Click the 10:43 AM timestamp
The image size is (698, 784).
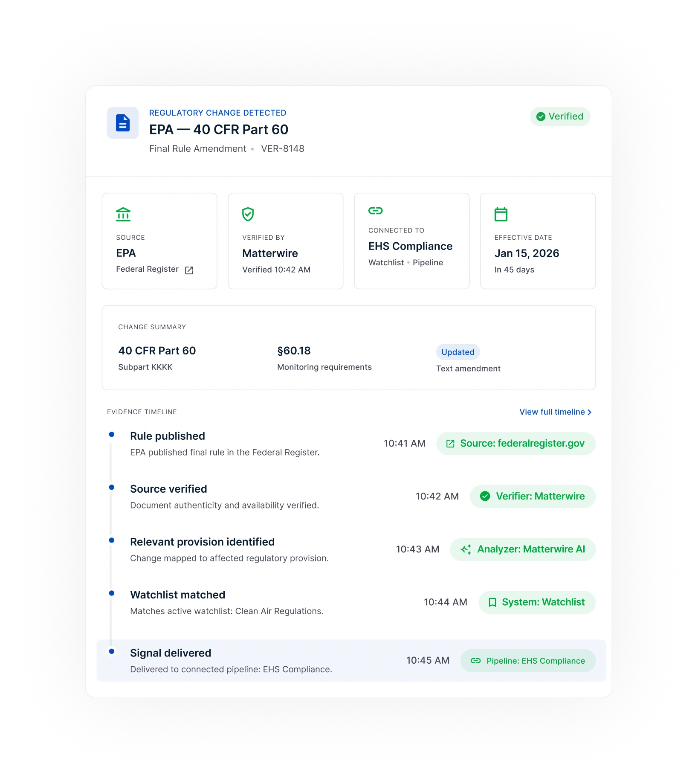click(417, 549)
